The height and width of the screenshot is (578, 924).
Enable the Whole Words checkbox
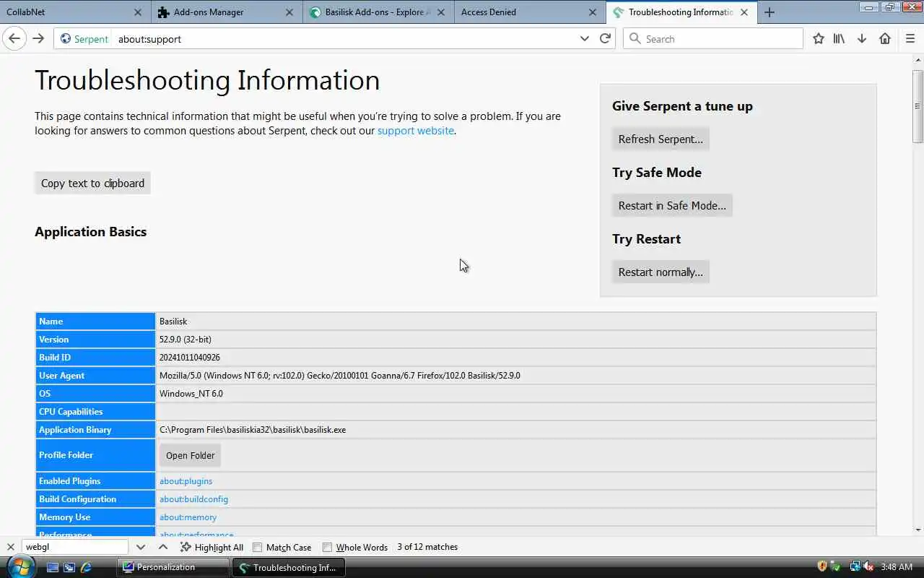coord(327,547)
